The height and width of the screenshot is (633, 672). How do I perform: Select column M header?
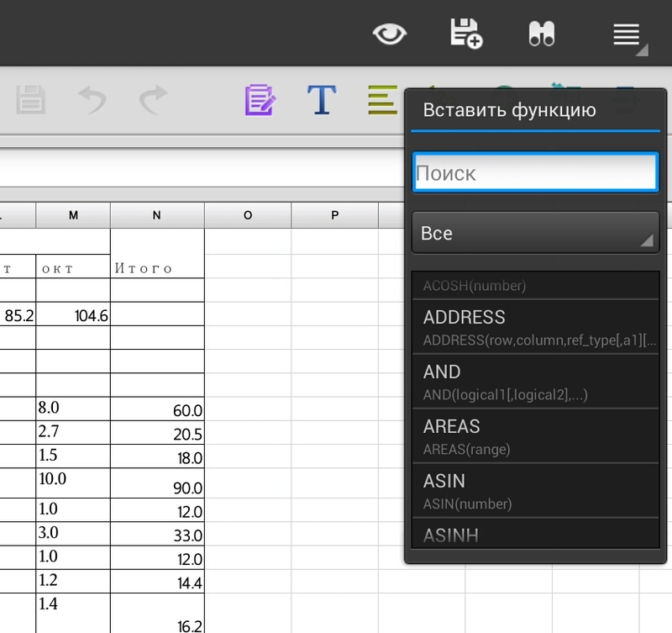tap(73, 215)
